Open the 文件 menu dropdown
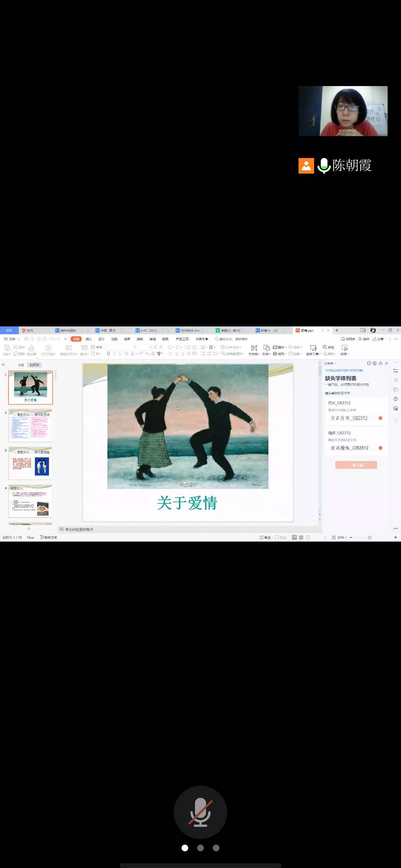Screen dimensions: 401x868 coord(12,339)
